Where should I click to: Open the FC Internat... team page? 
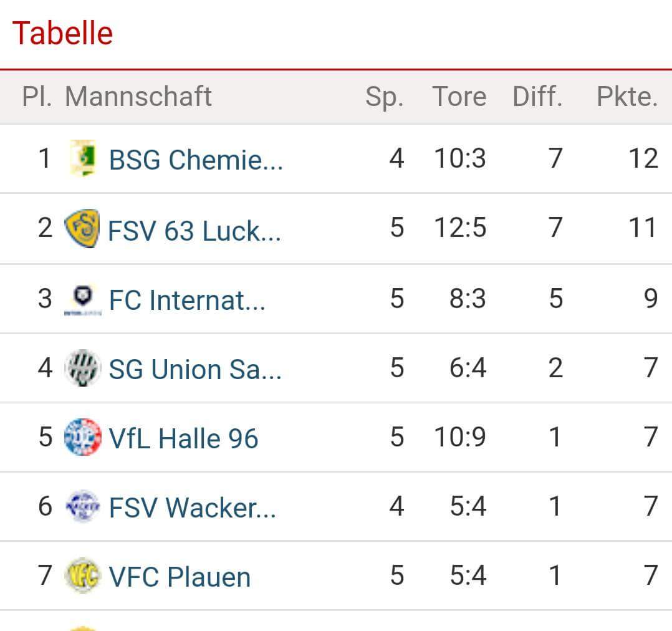[187, 300]
